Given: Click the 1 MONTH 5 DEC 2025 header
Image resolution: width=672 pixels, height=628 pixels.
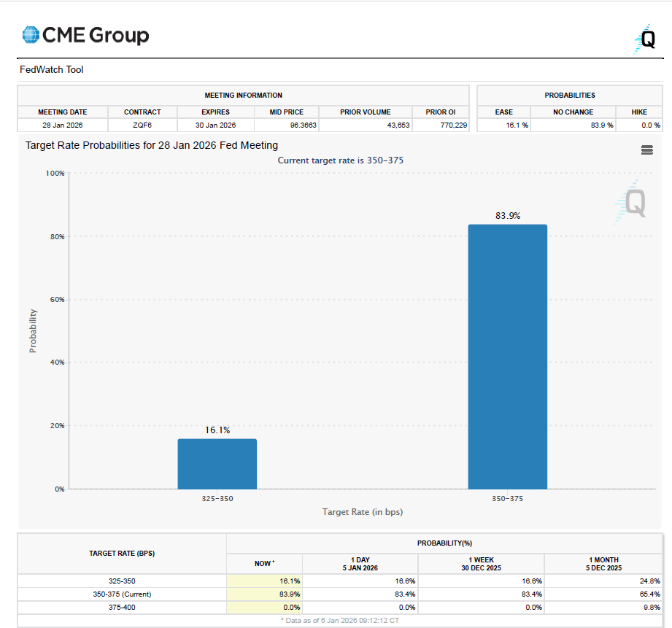Looking at the screenshot, I should (603, 564).
